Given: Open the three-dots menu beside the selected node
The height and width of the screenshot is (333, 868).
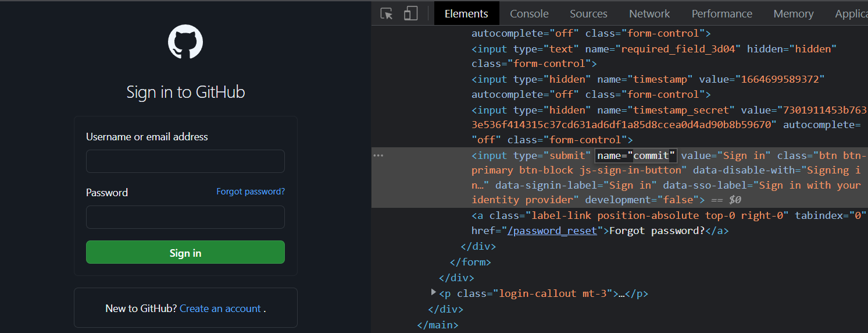Looking at the screenshot, I should pyautogui.click(x=378, y=155).
